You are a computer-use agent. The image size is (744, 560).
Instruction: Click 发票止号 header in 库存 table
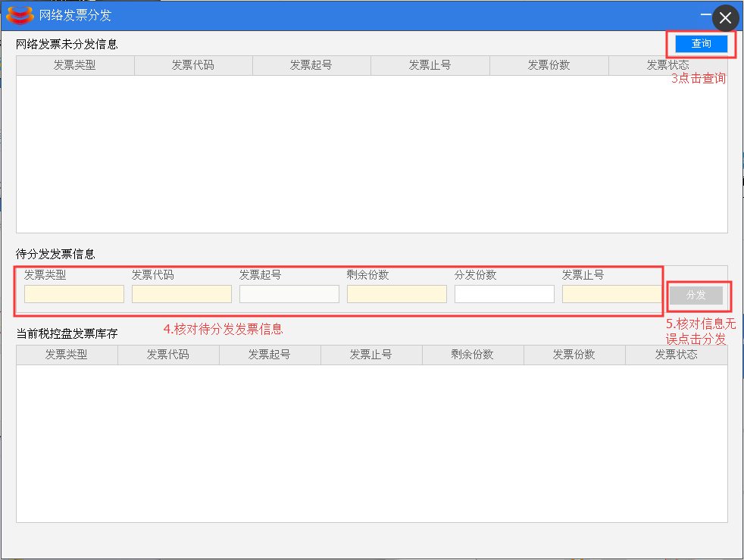point(371,355)
